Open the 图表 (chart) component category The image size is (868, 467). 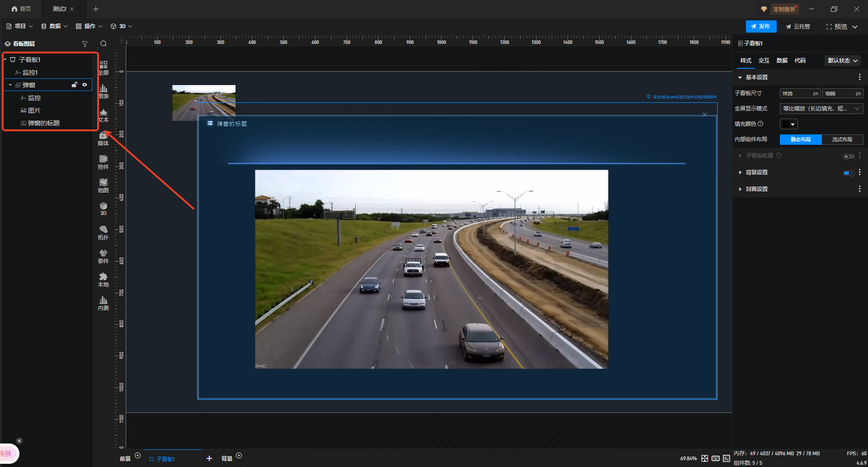click(x=104, y=91)
